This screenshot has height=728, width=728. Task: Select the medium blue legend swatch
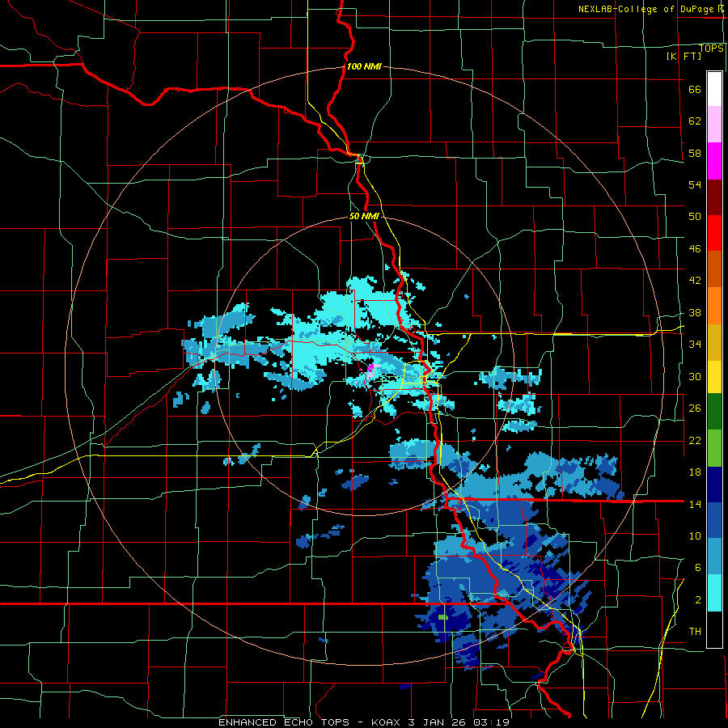point(714,520)
